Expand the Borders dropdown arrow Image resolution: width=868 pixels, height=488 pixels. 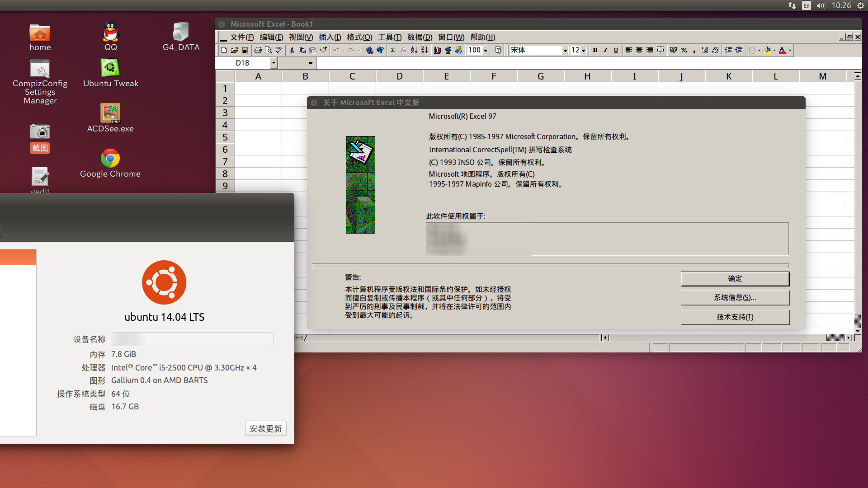pos(759,50)
